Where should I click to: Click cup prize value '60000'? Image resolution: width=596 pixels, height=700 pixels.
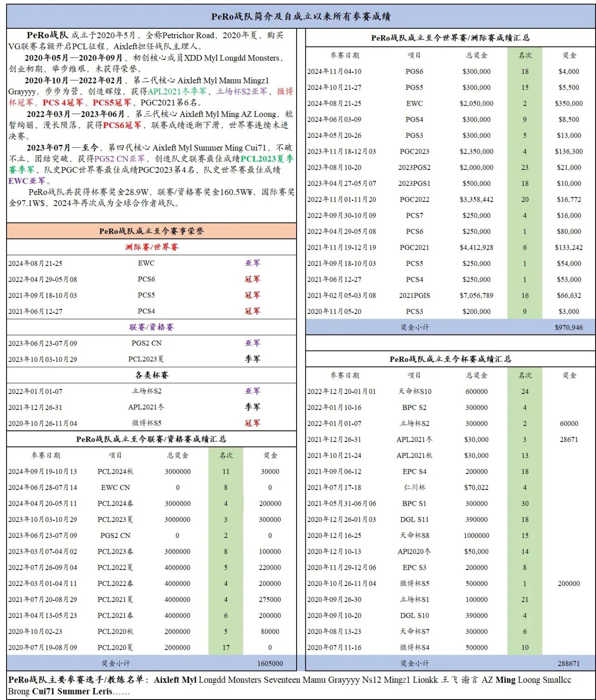point(569,423)
